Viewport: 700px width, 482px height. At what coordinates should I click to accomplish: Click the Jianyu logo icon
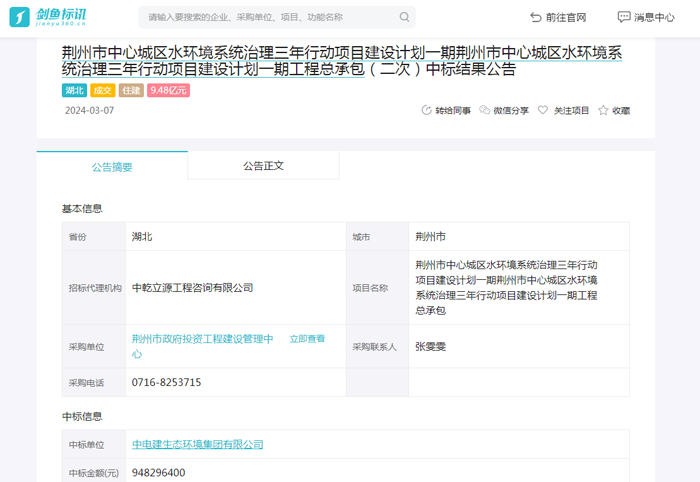[x=20, y=17]
